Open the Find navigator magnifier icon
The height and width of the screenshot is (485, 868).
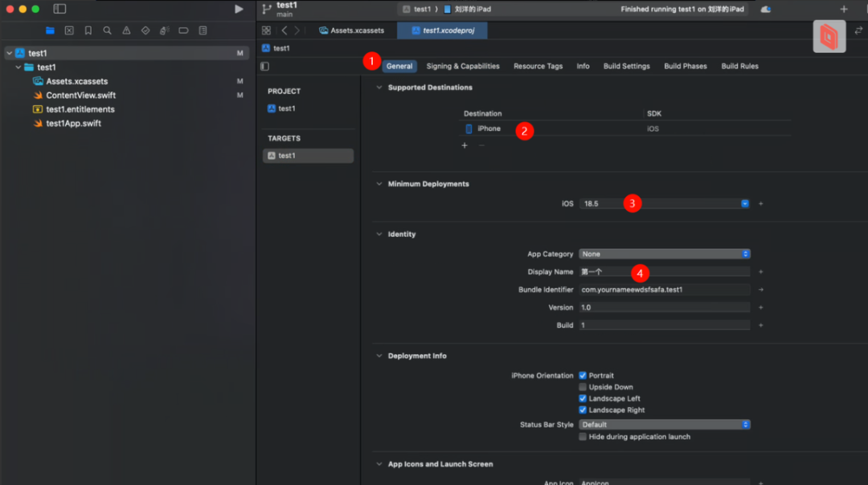(108, 31)
